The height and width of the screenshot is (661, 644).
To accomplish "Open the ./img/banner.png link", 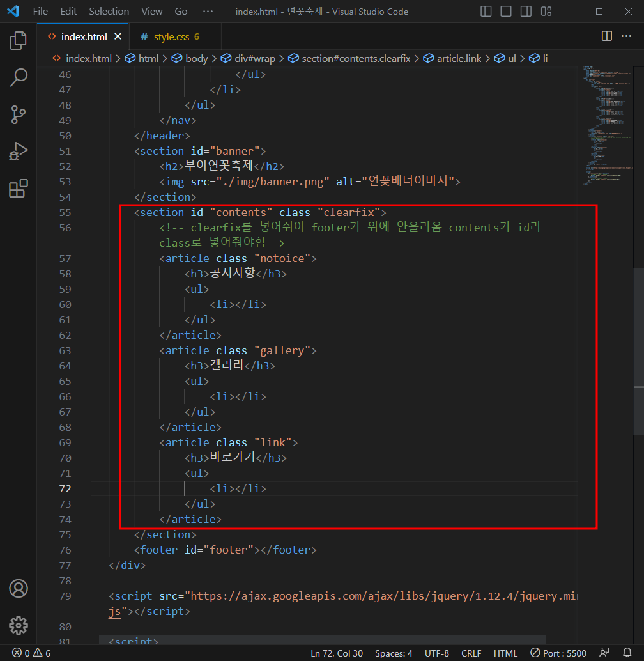I will (273, 182).
